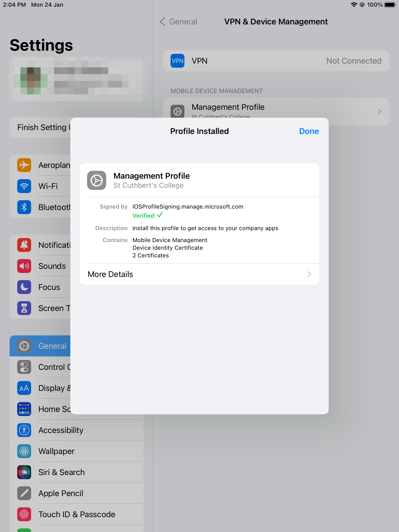Open More Details for the profile
The width and height of the screenshot is (399, 532).
199,274
